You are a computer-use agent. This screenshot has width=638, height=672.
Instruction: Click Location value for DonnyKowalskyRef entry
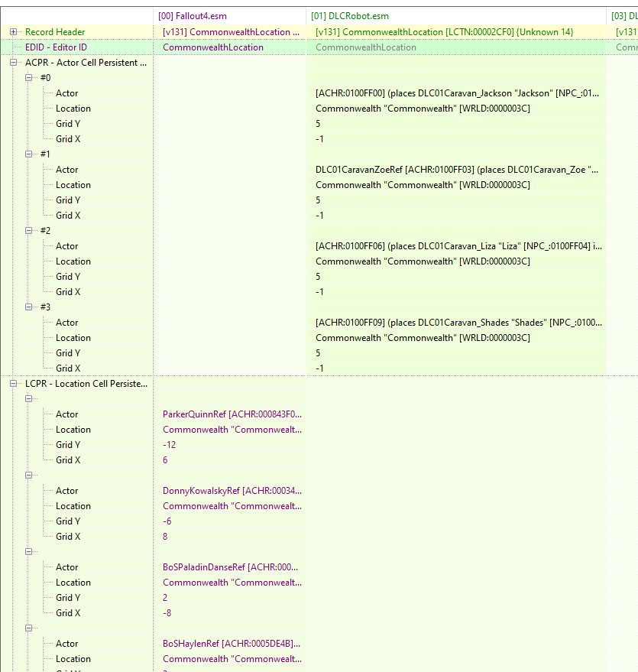coord(232,506)
